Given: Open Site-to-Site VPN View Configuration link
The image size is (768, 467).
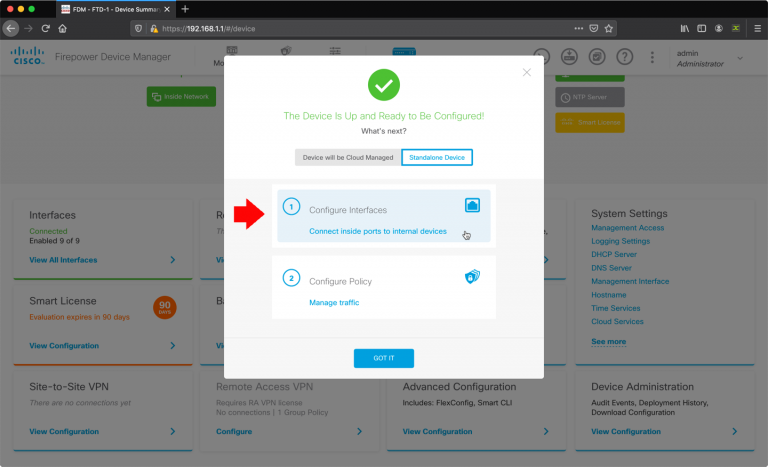Looking at the screenshot, I should (x=64, y=431).
